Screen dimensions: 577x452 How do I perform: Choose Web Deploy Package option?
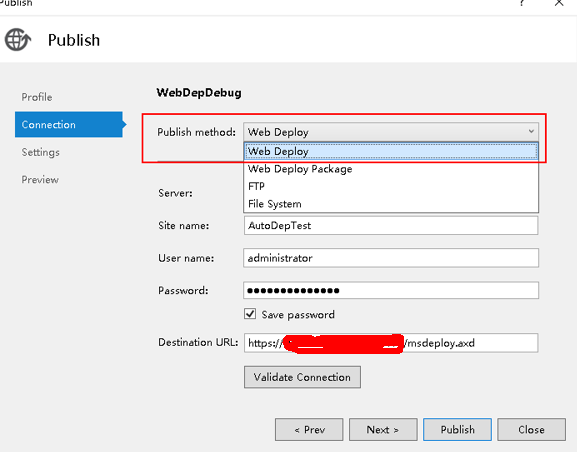(391, 169)
